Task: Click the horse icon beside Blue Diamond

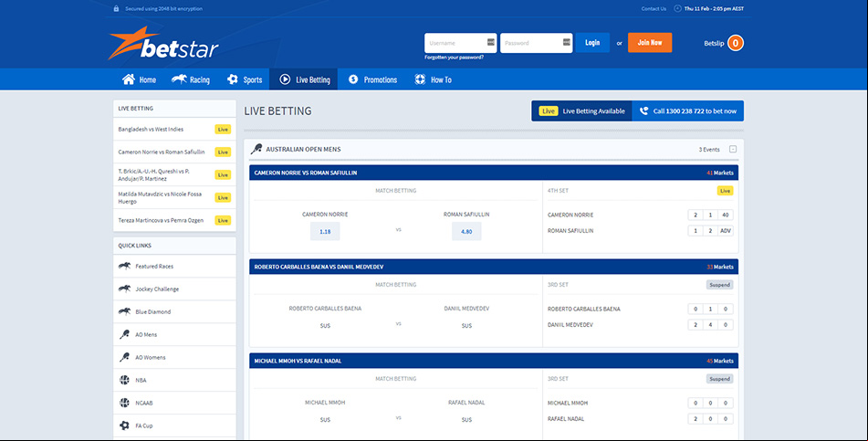Action: (124, 311)
